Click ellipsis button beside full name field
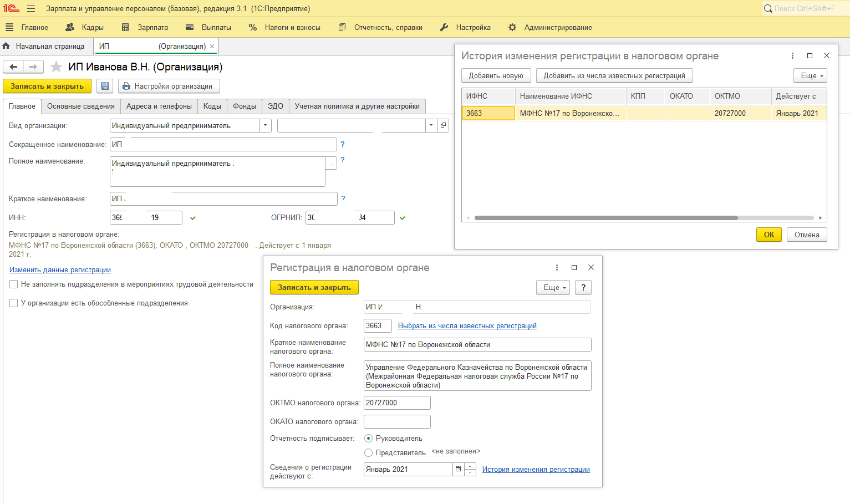 click(x=330, y=164)
